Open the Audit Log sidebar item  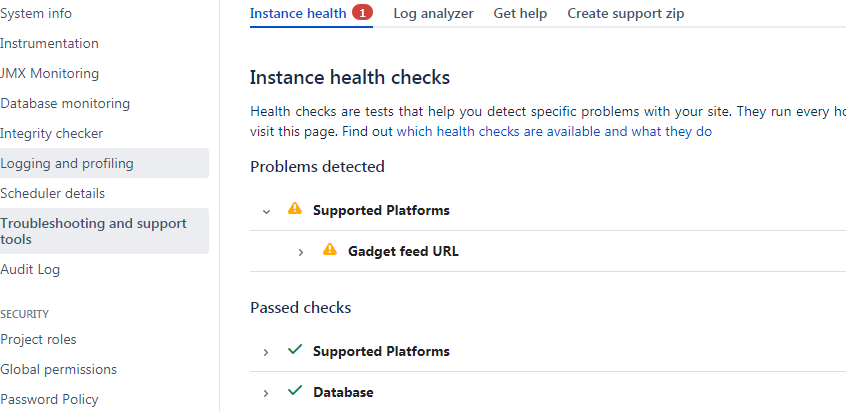click(103, 269)
